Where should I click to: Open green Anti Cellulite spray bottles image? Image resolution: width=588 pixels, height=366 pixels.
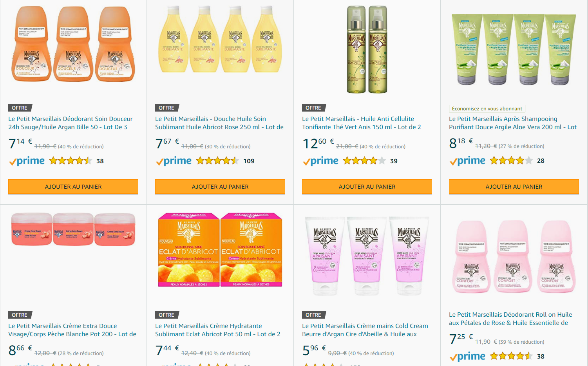[367, 49]
